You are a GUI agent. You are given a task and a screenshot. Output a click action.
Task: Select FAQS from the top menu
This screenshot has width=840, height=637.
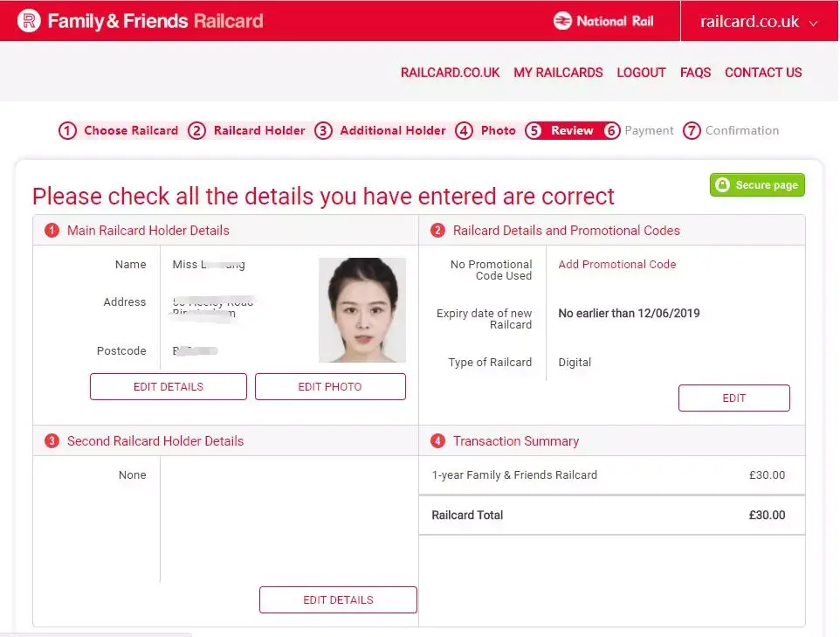[x=695, y=73]
